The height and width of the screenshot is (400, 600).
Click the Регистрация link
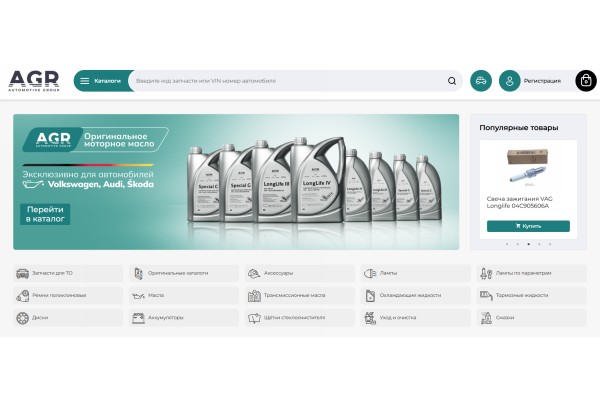[542, 81]
